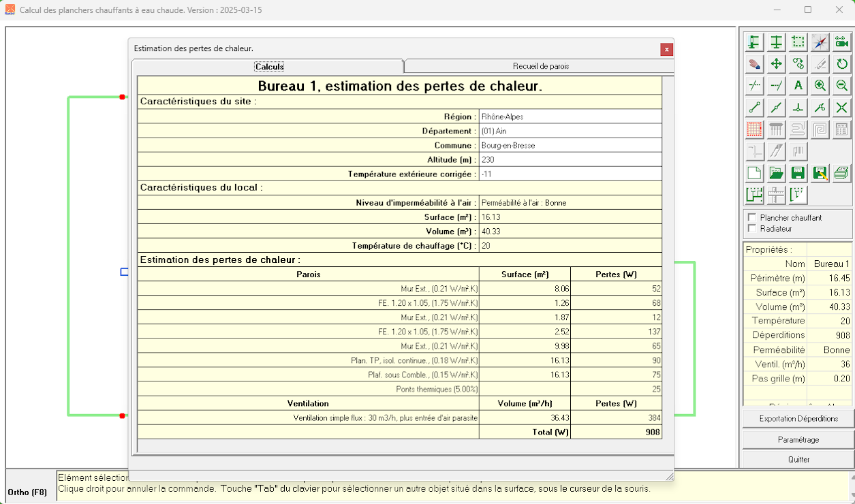Click the printer icon in the toolbar

pos(842,173)
